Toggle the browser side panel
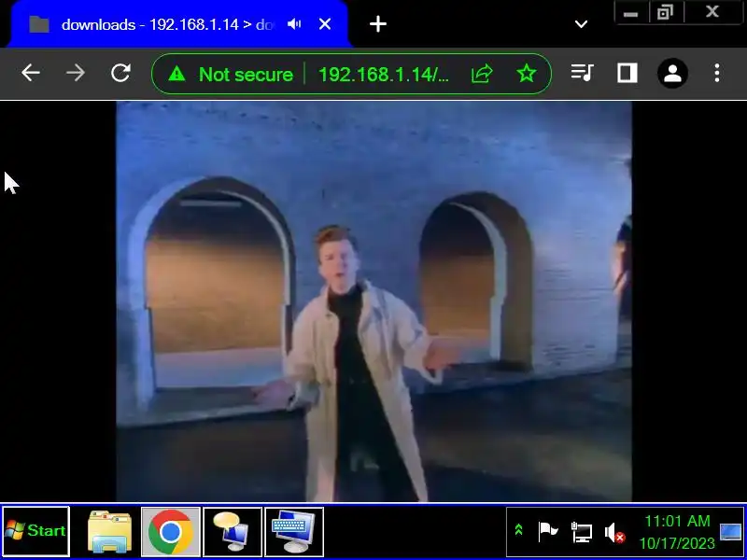 tap(627, 74)
